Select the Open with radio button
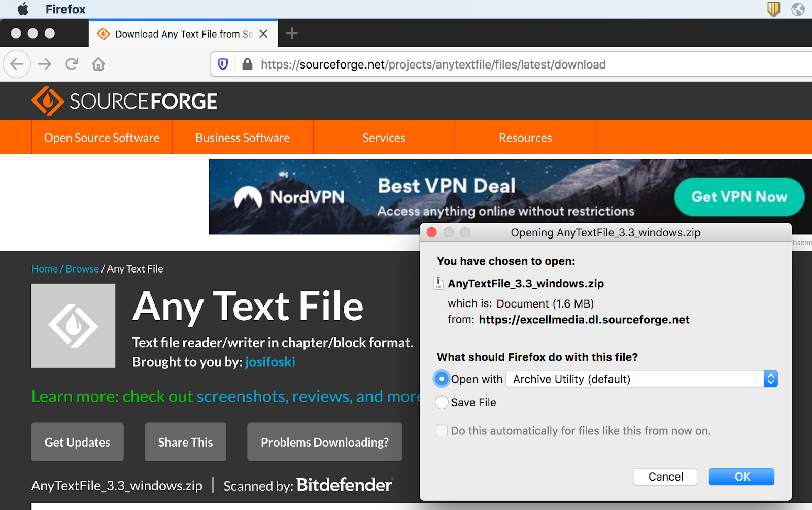The height and width of the screenshot is (510, 812). (x=442, y=379)
